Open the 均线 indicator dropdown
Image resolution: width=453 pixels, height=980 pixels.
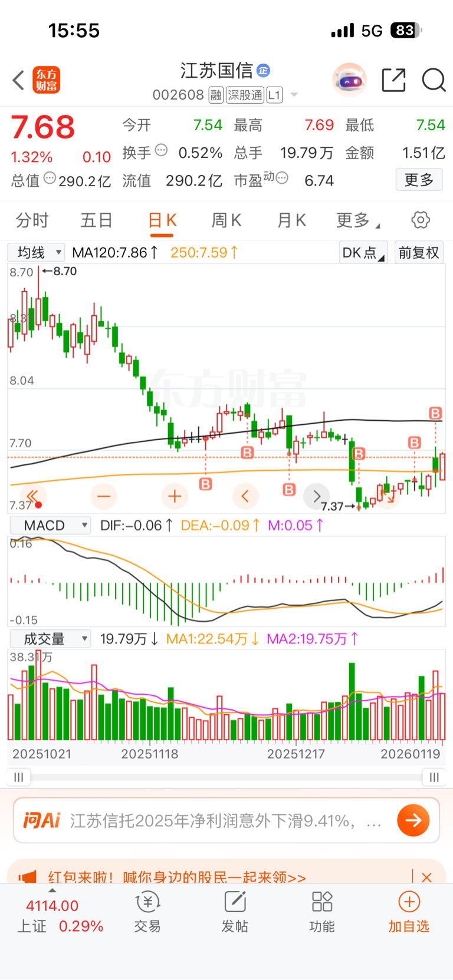(x=36, y=253)
